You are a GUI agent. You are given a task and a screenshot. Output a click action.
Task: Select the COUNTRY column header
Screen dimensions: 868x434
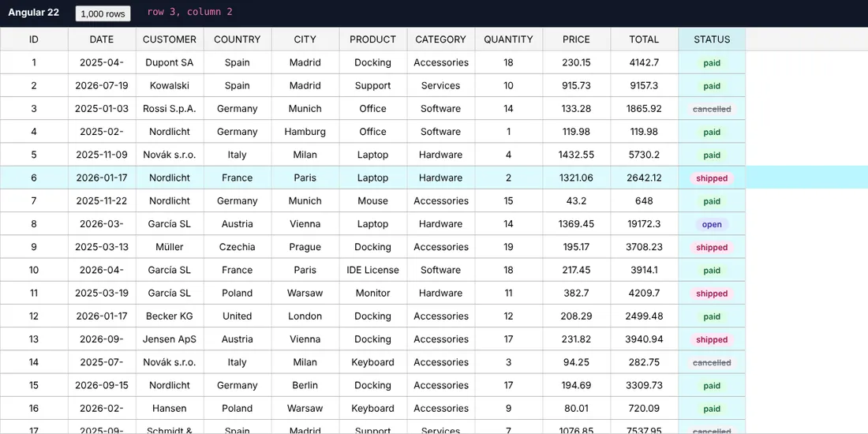[x=238, y=39]
